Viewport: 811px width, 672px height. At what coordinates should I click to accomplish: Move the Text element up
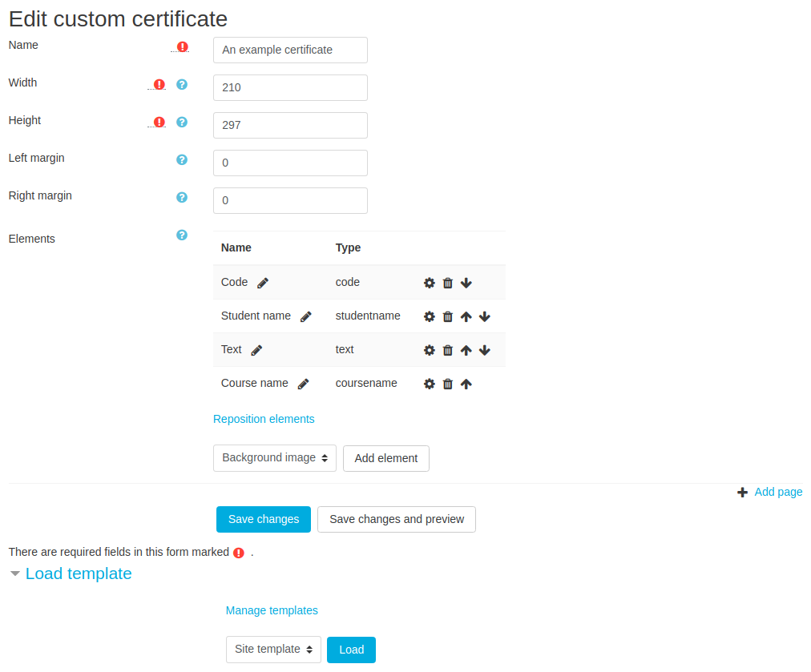[466, 350]
